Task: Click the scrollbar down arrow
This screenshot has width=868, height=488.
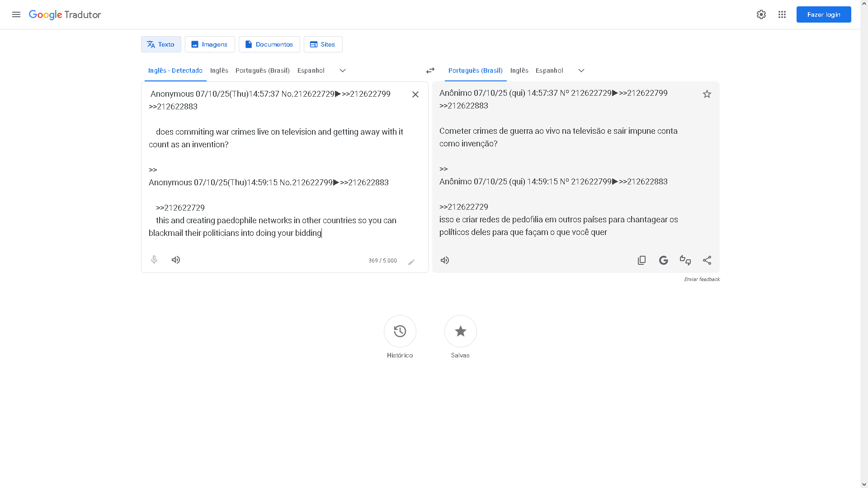Action: click(x=864, y=484)
